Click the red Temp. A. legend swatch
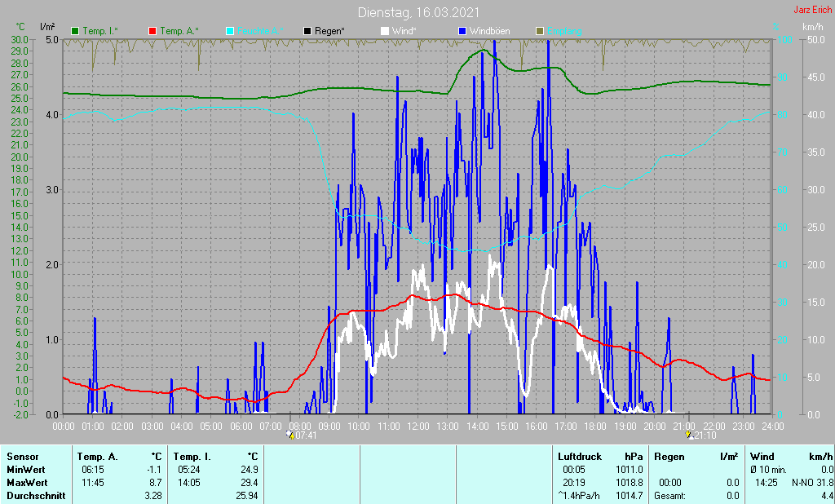The height and width of the screenshot is (504, 835). 152,31
